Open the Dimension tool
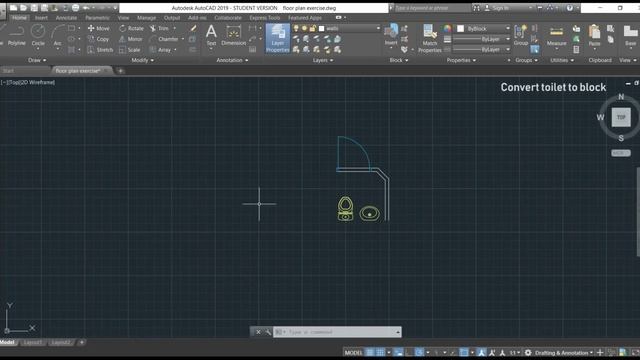The width and height of the screenshot is (640, 360). click(233, 35)
